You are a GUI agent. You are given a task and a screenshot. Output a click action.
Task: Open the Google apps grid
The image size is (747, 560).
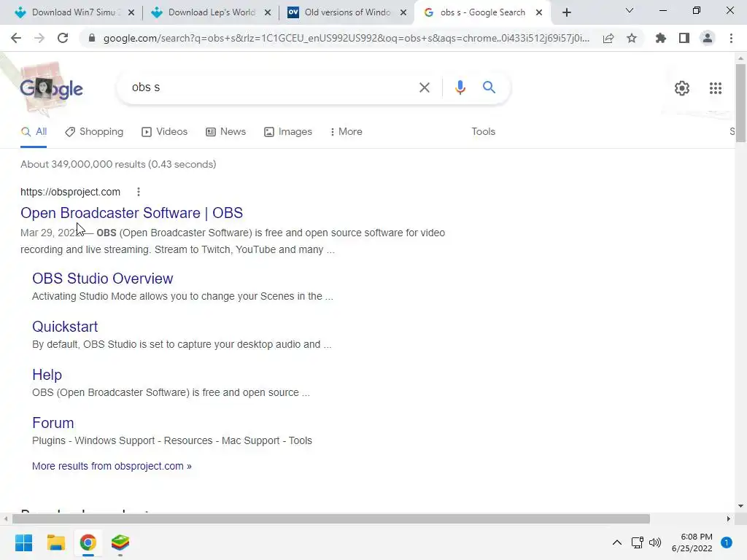pyautogui.click(x=716, y=88)
